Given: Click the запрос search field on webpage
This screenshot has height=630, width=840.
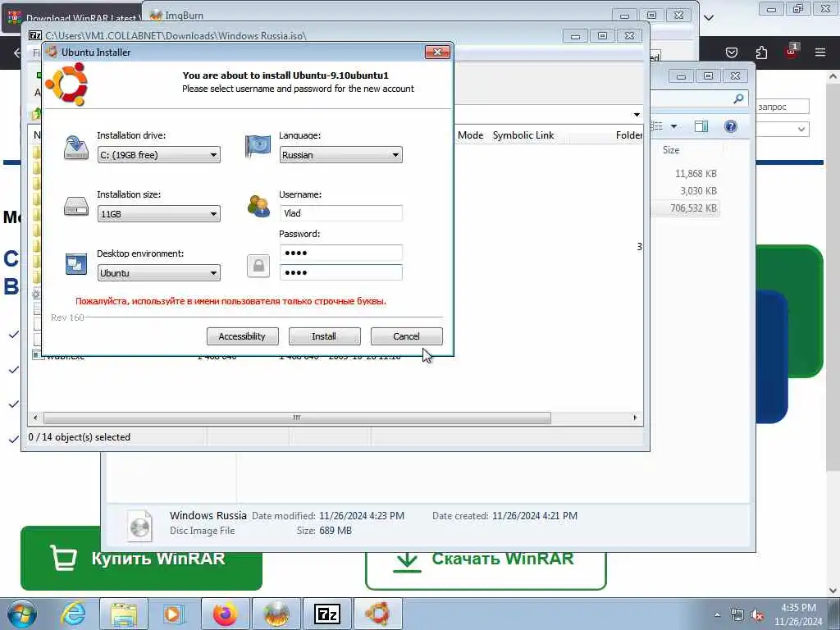Looking at the screenshot, I should (x=783, y=107).
